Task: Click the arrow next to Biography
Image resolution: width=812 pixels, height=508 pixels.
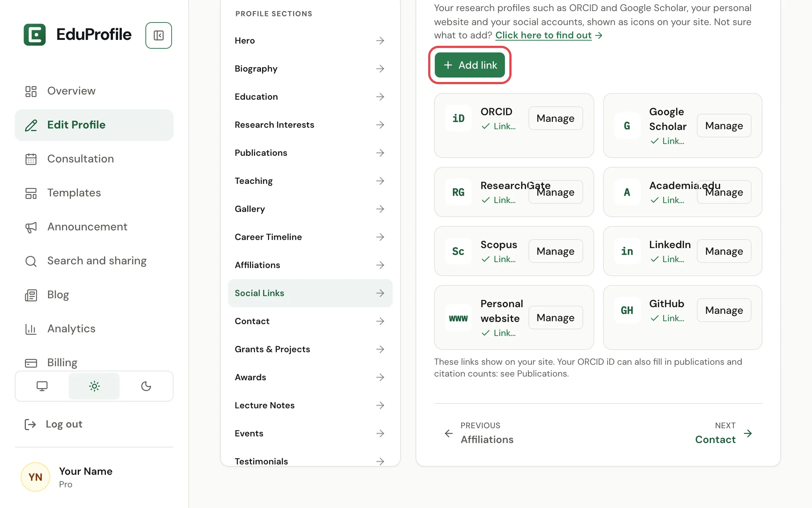Action: 380,69
